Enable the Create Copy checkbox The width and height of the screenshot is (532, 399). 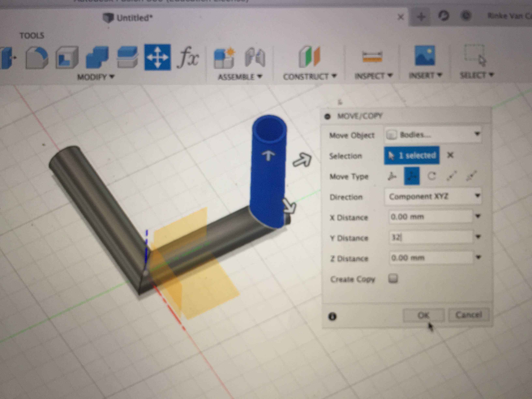[393, 279]
